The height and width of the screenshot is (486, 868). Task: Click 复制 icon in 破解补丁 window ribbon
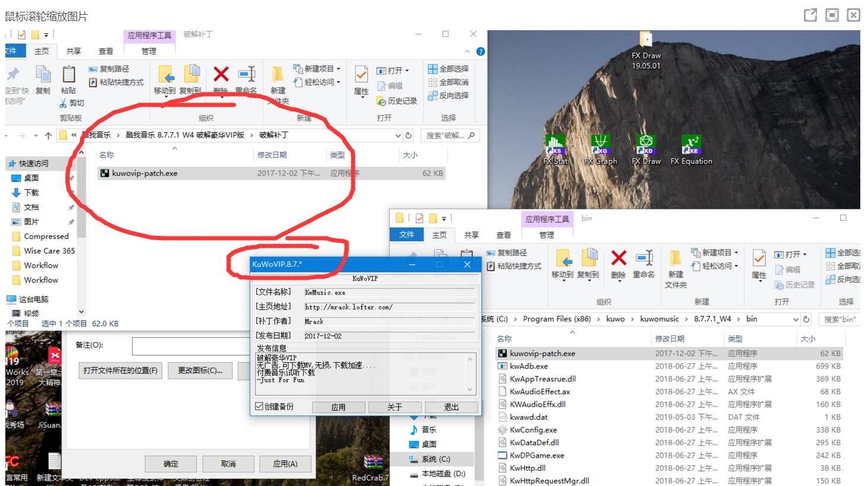pos(43,74)
